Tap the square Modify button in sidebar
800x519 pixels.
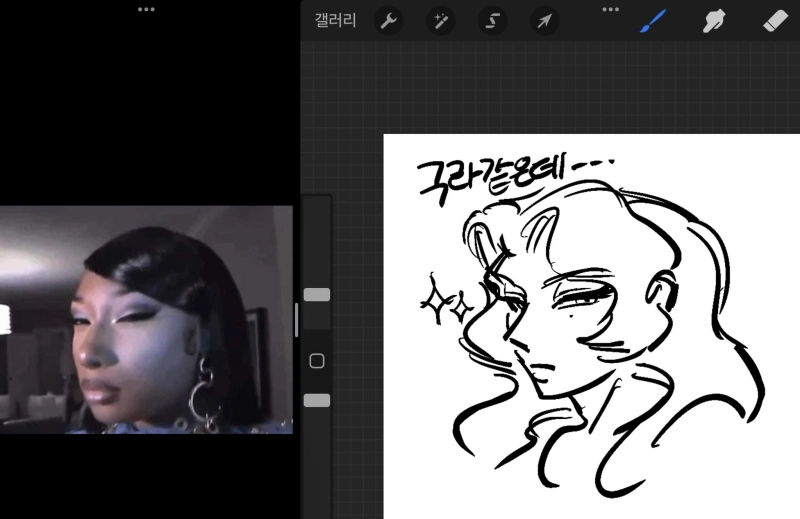317,361
